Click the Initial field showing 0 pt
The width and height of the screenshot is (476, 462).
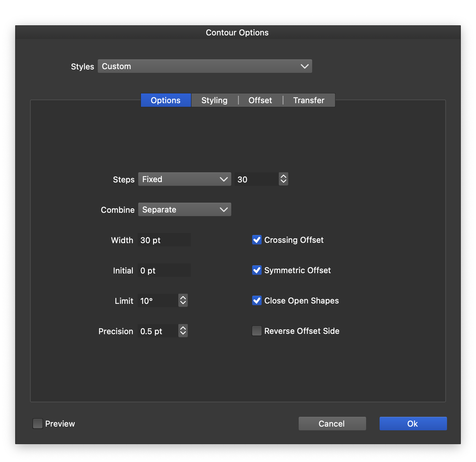164,270
